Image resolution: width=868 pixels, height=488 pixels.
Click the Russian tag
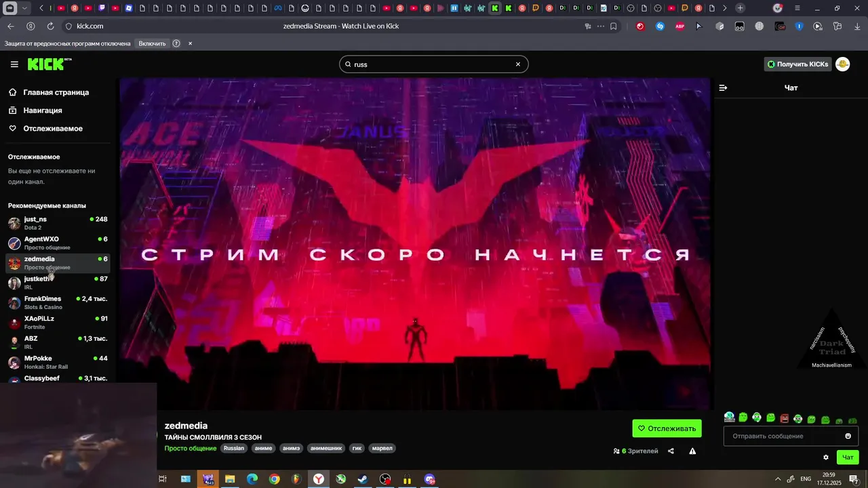[x=234, y=448]
